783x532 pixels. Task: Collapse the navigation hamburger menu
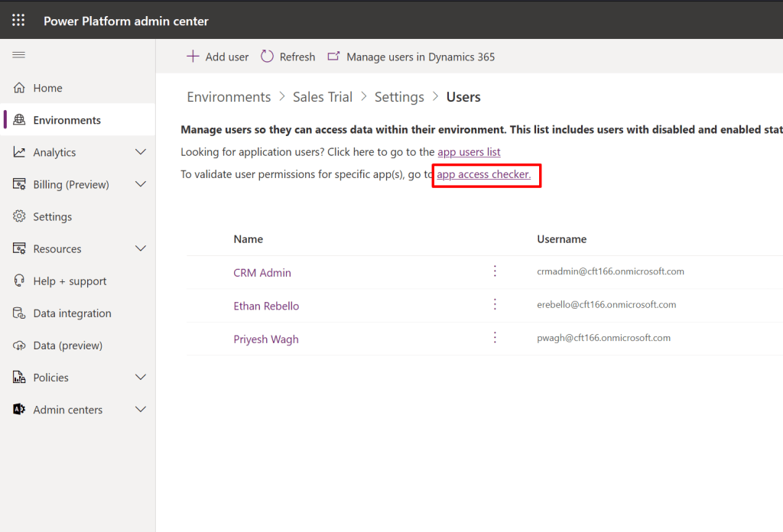coord(18,55)
